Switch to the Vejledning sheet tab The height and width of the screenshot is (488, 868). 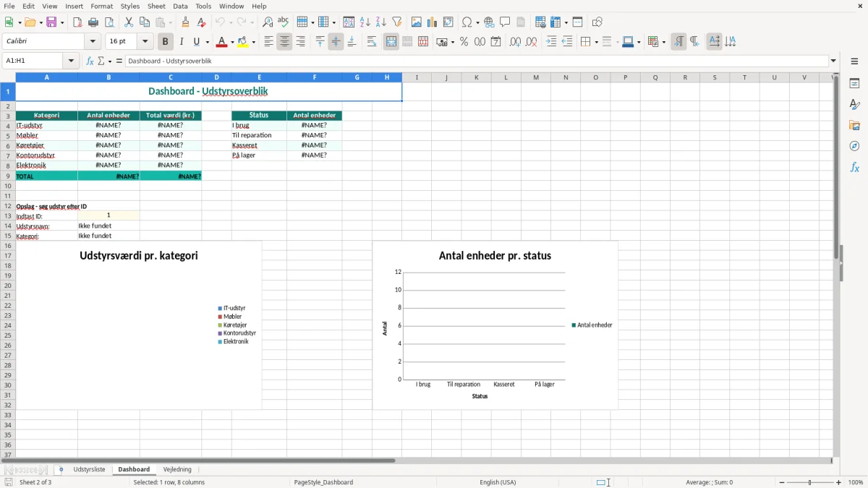click(177, 470)
